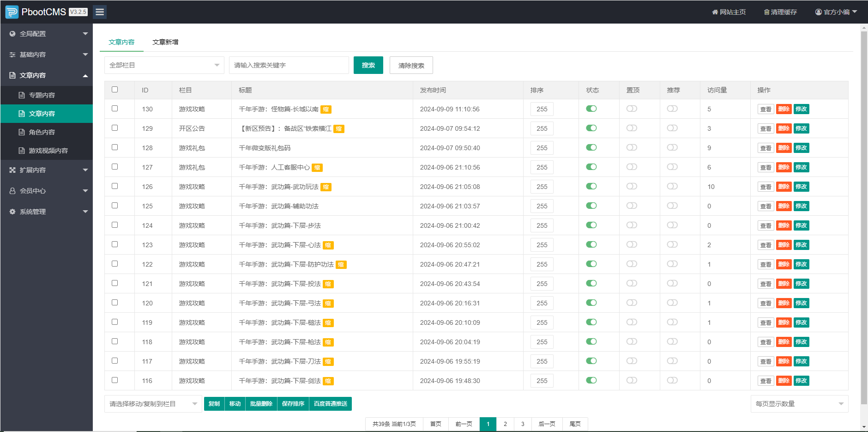Image resolution: width=868 pixels, height=432 pixels.
Task: Click the page vertical scrollbar
Action: pos(864,217)
